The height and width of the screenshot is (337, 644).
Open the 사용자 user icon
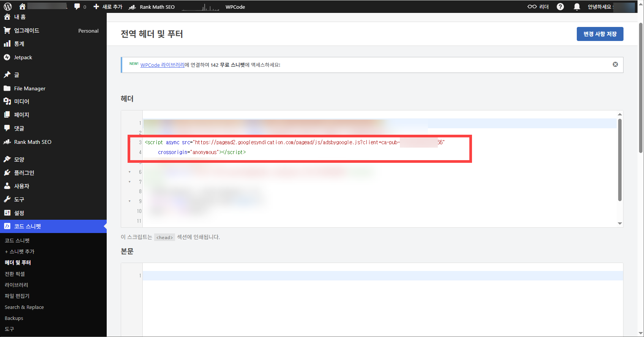7,186
